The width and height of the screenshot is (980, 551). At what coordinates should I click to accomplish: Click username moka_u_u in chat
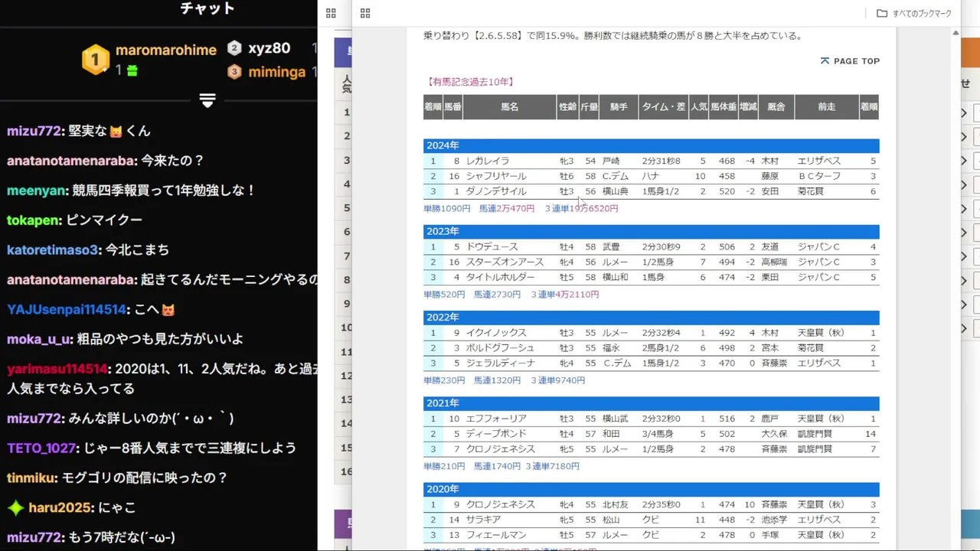(39, 340)
